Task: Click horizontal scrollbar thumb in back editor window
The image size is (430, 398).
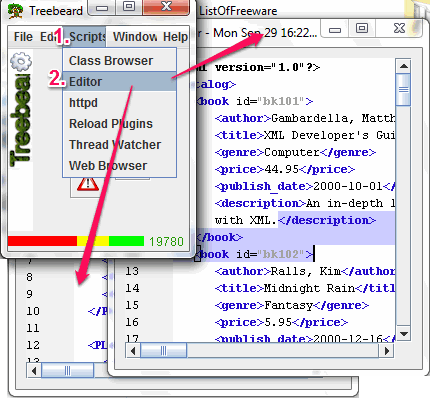Action: coord(68,370)
